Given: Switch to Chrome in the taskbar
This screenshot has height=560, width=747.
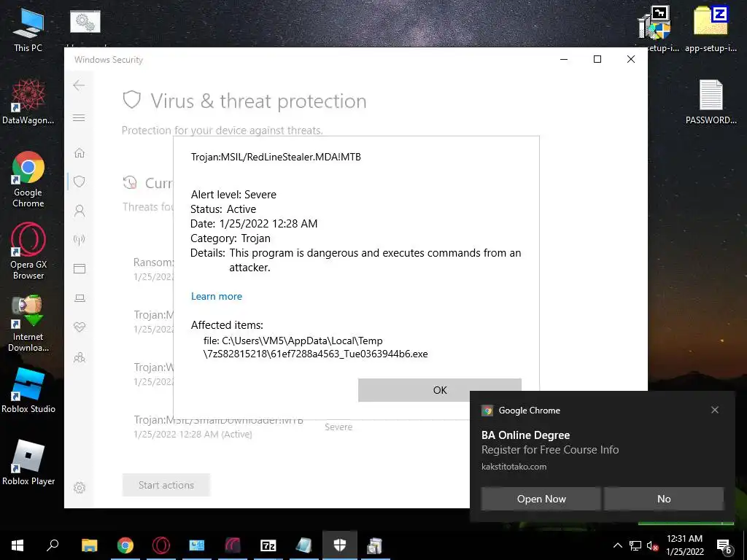Looking at the screenshot, I should point(125,545).
